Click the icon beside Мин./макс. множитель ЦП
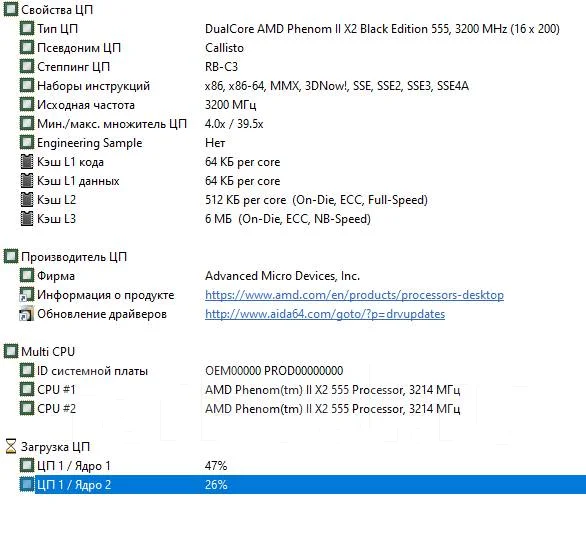The height and width of the screenshot is (541, 586). point(27,124)
